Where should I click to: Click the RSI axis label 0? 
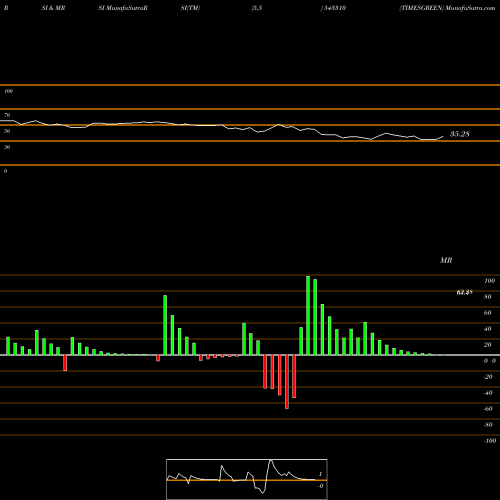[x=5, y=171]
